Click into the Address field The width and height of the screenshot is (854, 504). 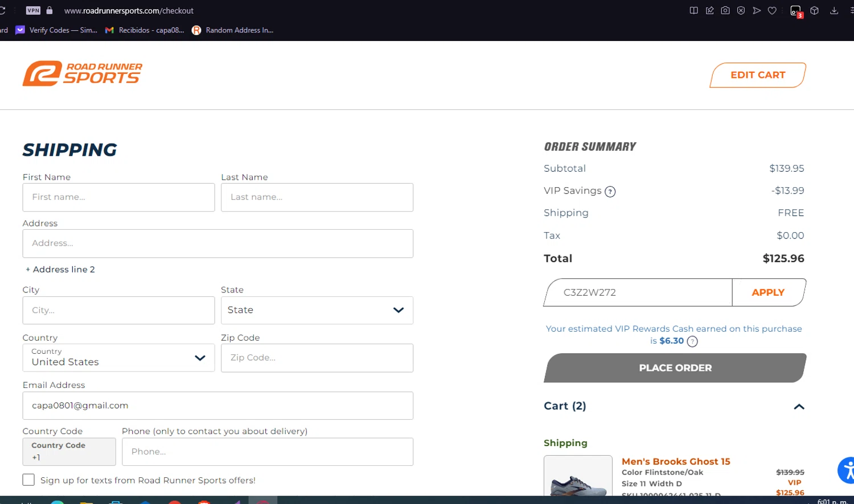pyautogui.click(x=218, y=243)
